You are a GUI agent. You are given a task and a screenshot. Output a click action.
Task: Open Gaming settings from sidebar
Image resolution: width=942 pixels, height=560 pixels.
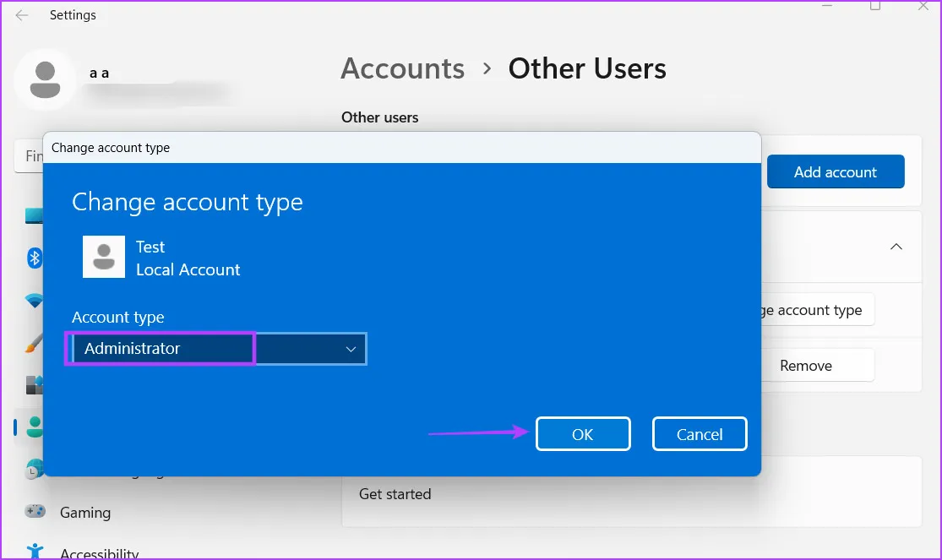click(x=85, y=512)
